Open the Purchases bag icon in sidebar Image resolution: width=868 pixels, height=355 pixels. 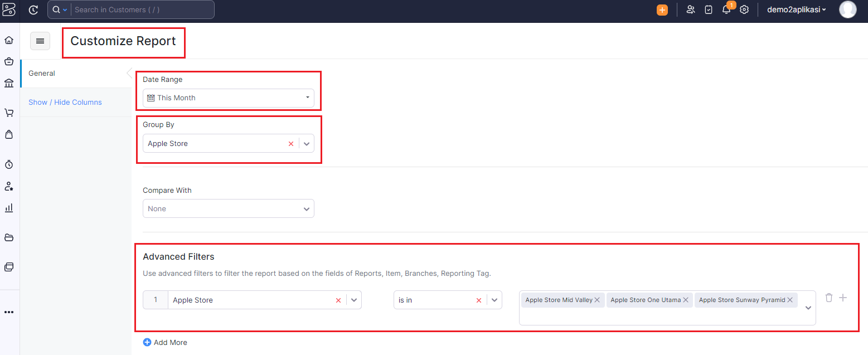9,134
